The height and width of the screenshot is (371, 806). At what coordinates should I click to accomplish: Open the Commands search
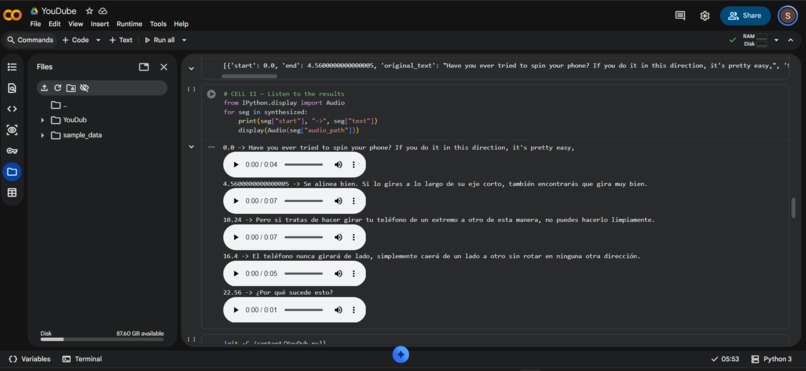pos(30,40)
